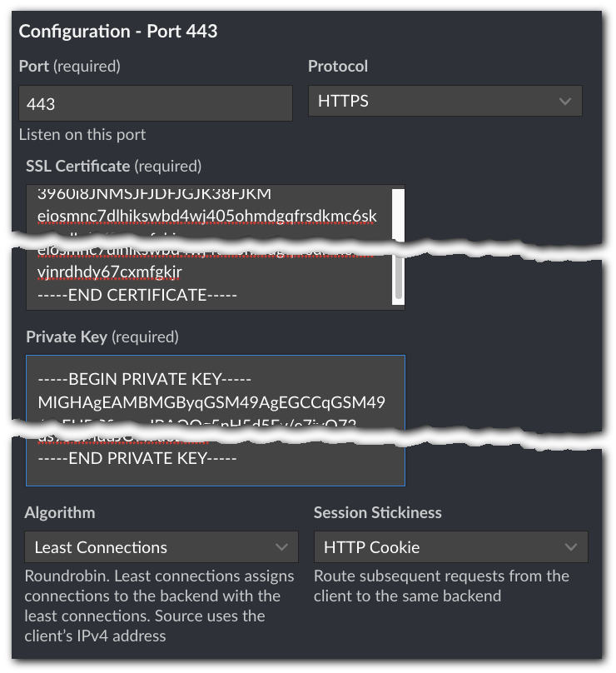Viewport: 616px width, 673px height.
Task: Click the Port (required) label
Action: (69, 66)
